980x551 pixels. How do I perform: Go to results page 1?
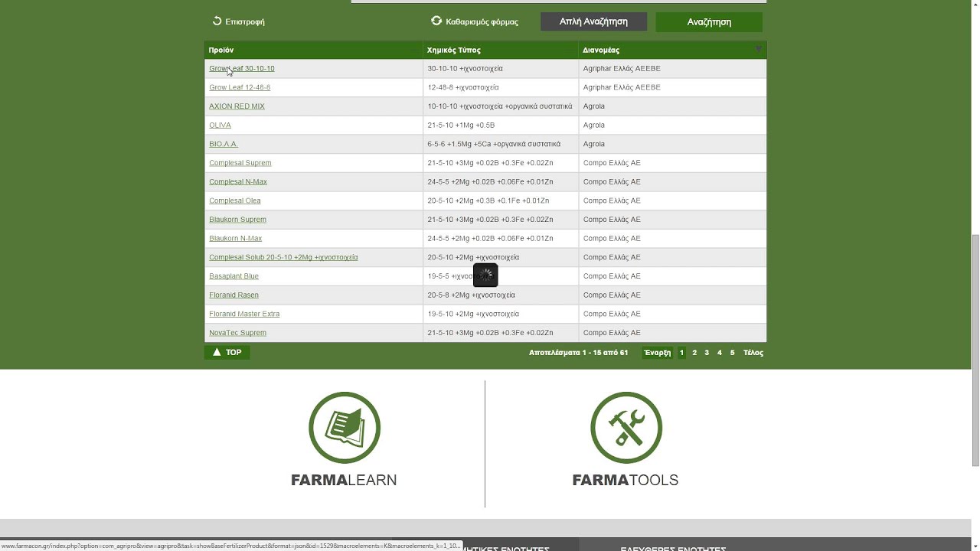(x=681, y=353)
